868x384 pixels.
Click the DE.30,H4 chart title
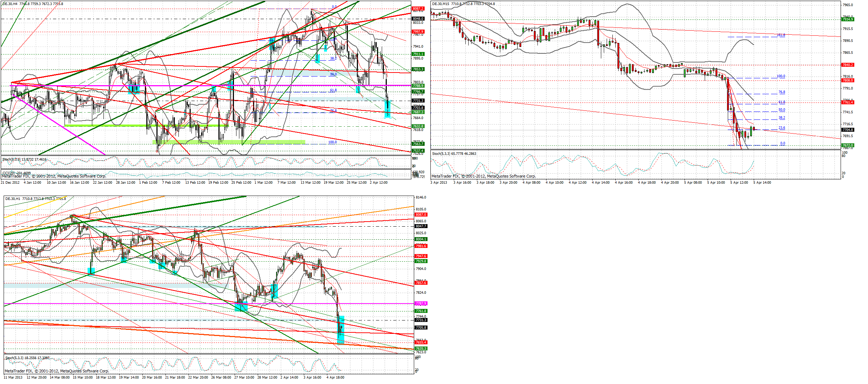[32, 4]
